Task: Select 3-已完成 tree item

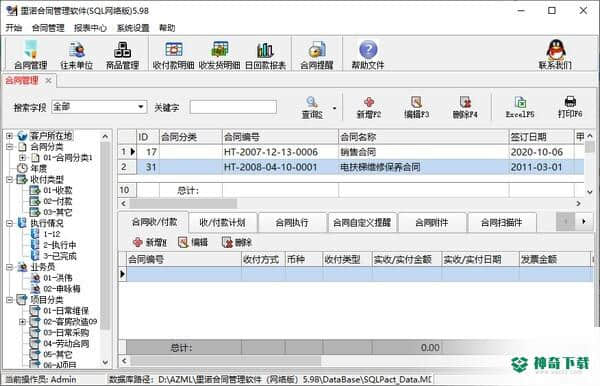Action: 60,256
